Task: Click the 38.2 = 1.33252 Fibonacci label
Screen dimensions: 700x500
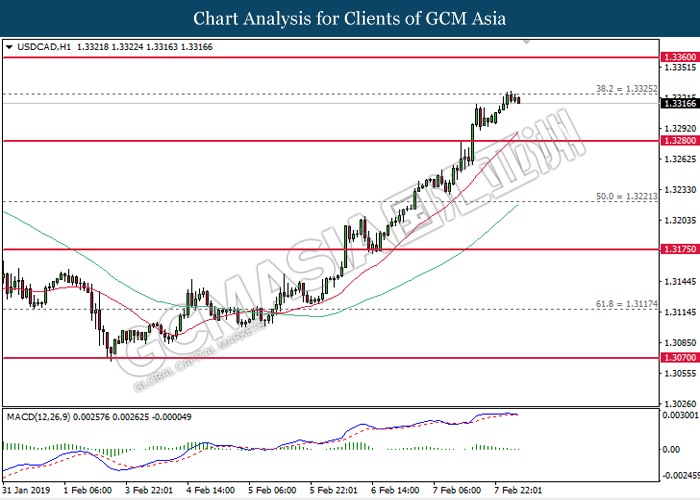Action: click(627, 89)
